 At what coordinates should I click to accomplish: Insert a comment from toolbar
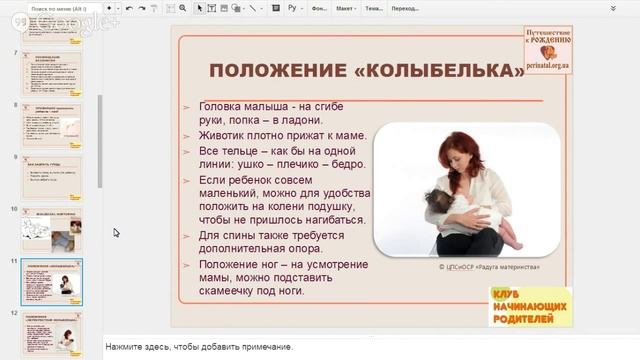(276, 8)
